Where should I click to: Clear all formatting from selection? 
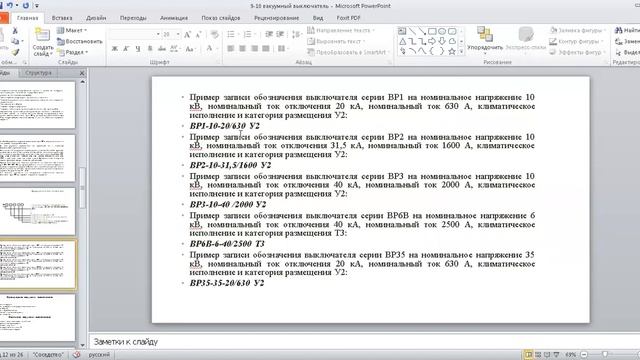(215, 35)
